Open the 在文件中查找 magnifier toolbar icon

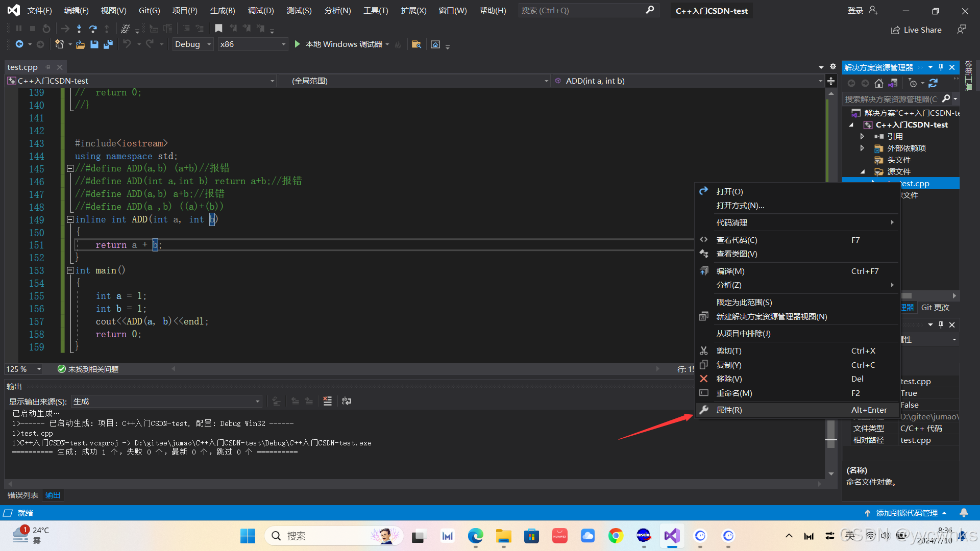pos(416,44)
